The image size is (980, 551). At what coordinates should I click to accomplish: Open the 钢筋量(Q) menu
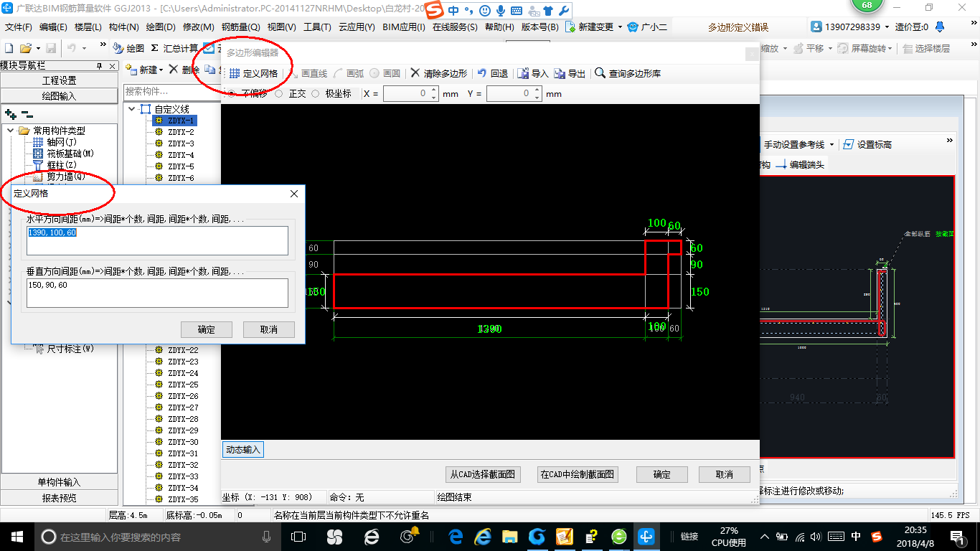[240, 27]
